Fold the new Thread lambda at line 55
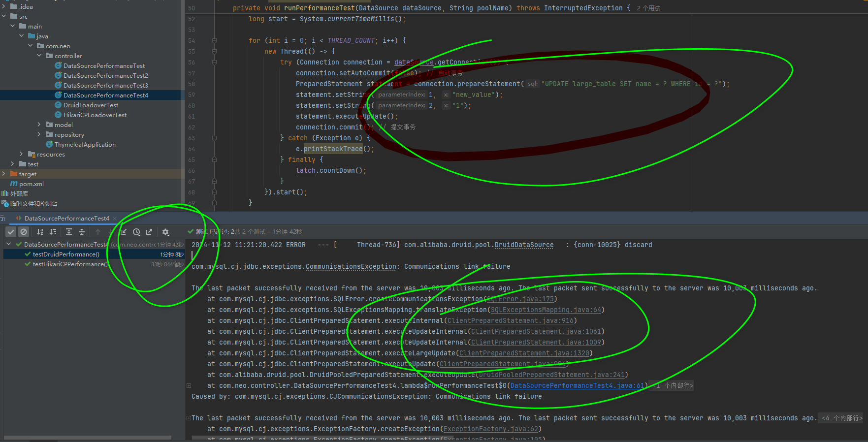Image resolution: width=868 pixels, height=442 pixels. point(214,52)
